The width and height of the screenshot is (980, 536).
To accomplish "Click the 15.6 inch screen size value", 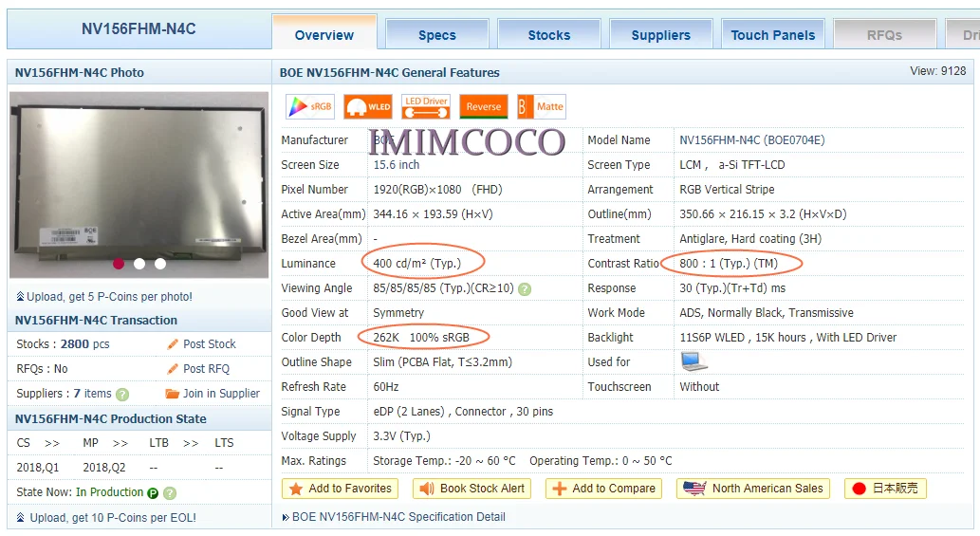I will coord(397,165).
